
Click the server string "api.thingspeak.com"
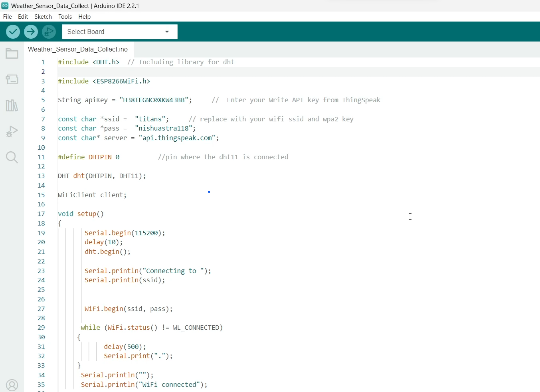pyautogui.click(x=177, y=138)
